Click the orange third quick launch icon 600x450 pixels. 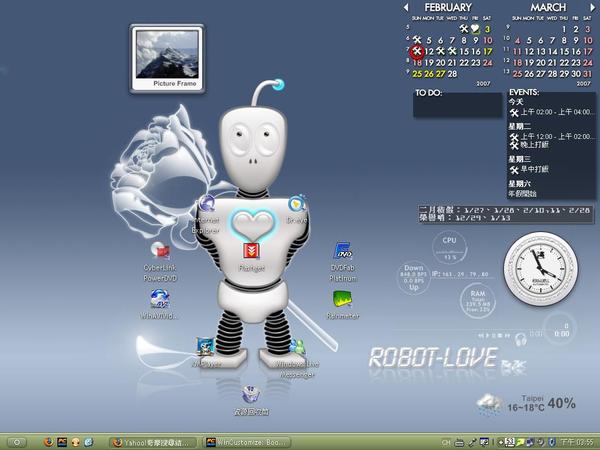[75, 442]
